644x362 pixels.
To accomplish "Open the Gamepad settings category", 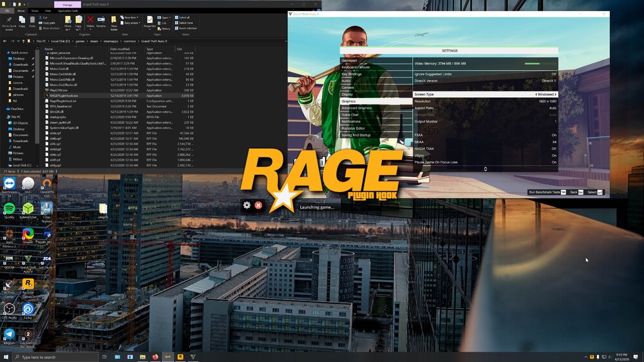I will click(x=376, y=61).
